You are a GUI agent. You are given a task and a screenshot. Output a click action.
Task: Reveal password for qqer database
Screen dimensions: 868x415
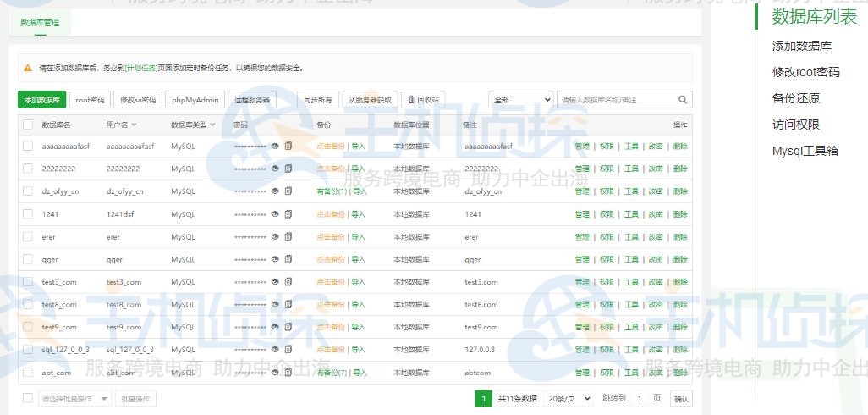[275, 259]
